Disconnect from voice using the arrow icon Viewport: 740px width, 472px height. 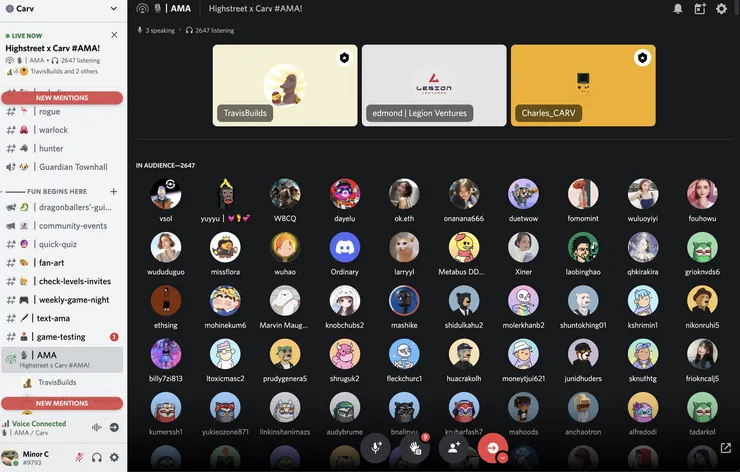pyautogui.click(x=114, y=427)
